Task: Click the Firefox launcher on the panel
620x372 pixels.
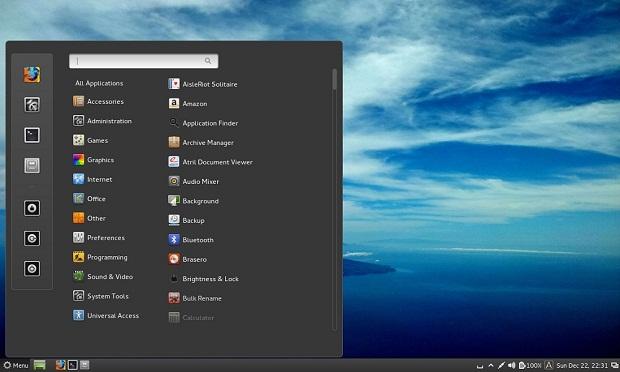Action: coord(60,365)
